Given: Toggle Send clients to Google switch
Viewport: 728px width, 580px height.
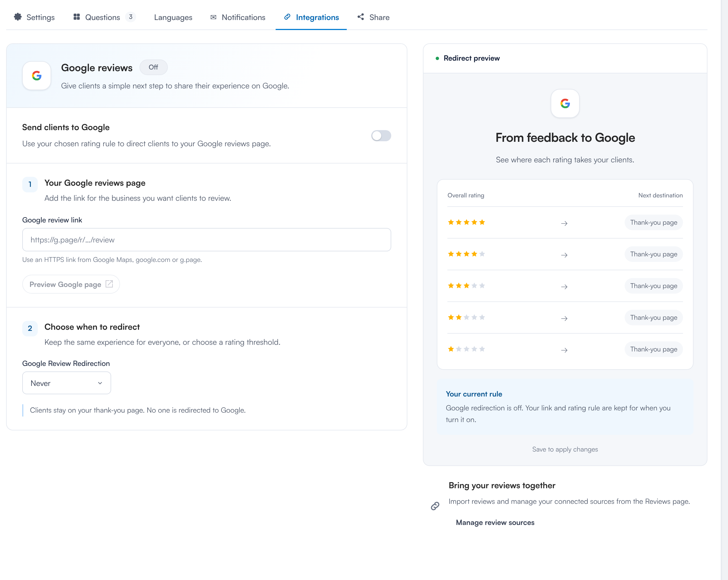Looking at the screenshot, I should (381, 136).
